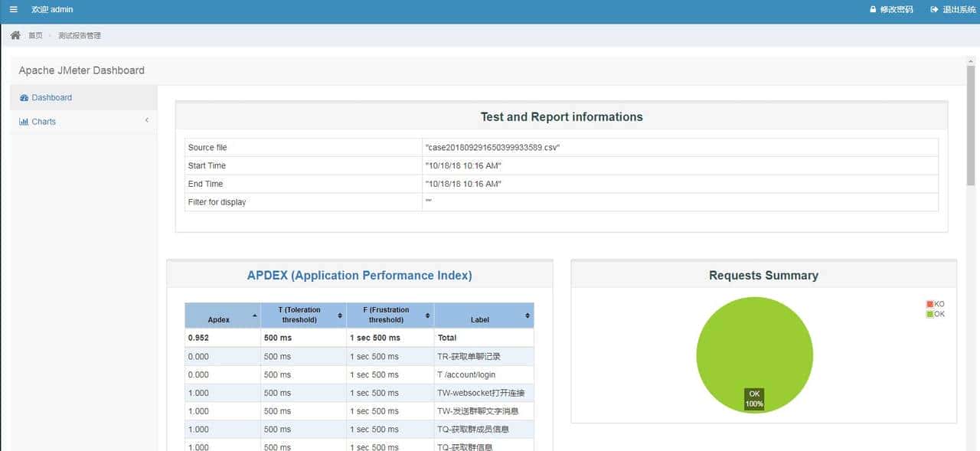980x451 pixels.
Task: Click the hamburger menu icon
Action: (14, 9)
